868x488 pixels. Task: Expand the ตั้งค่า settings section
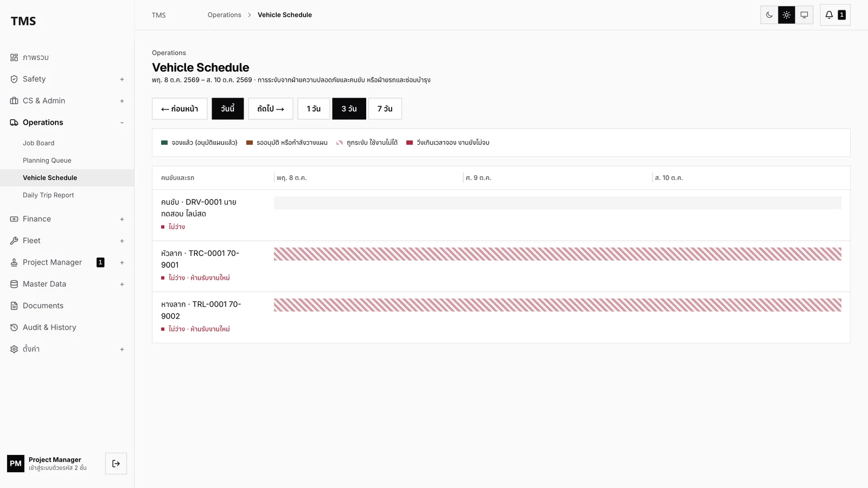tap(122, 349)
